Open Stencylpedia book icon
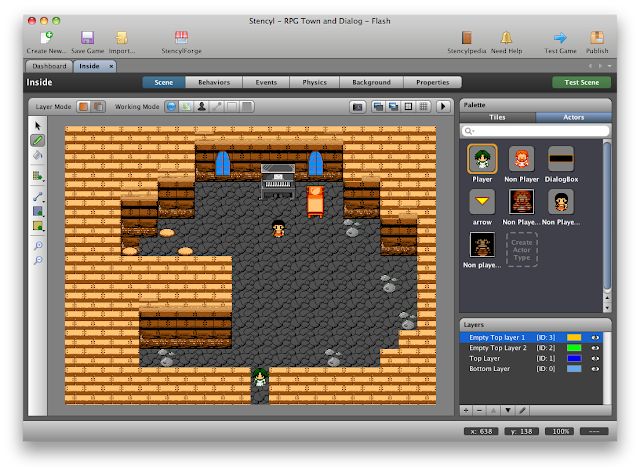Screen dimensions: 640x473 [467, 38]
